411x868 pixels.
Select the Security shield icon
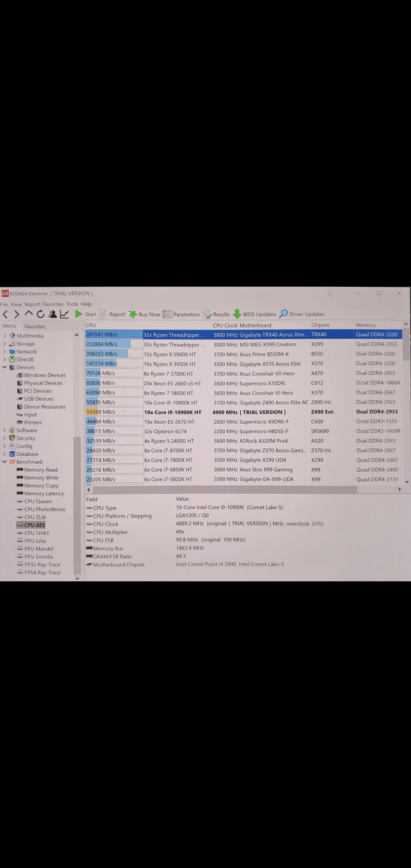tap(12, 438)
